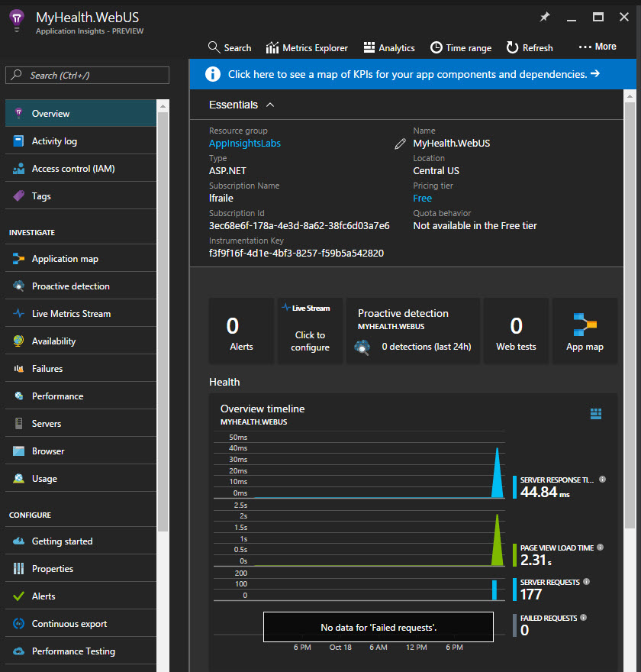Viewport: 641px width, 672px height.
Task: Click the Overview timeline chart title
Action: click(x=263, y=409)
